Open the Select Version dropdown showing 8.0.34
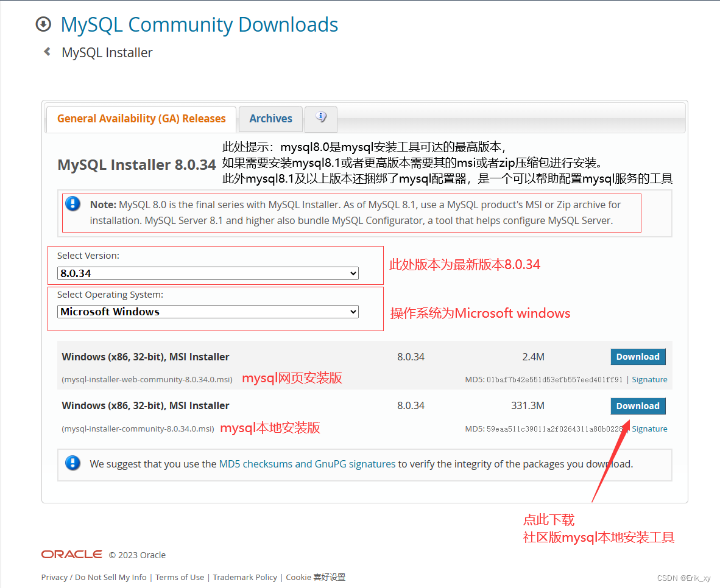The image size is (720, 588). coord(208,273)
